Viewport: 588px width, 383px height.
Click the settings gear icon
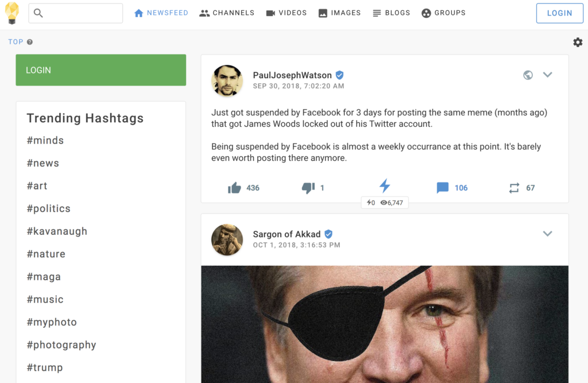pos(578,42)
